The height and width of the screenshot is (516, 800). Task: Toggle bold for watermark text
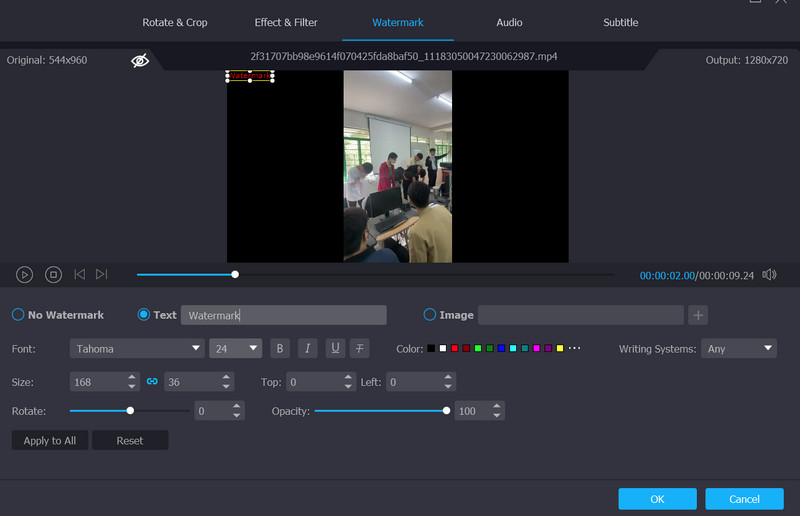pyautogui.click(x=280, y=348)
